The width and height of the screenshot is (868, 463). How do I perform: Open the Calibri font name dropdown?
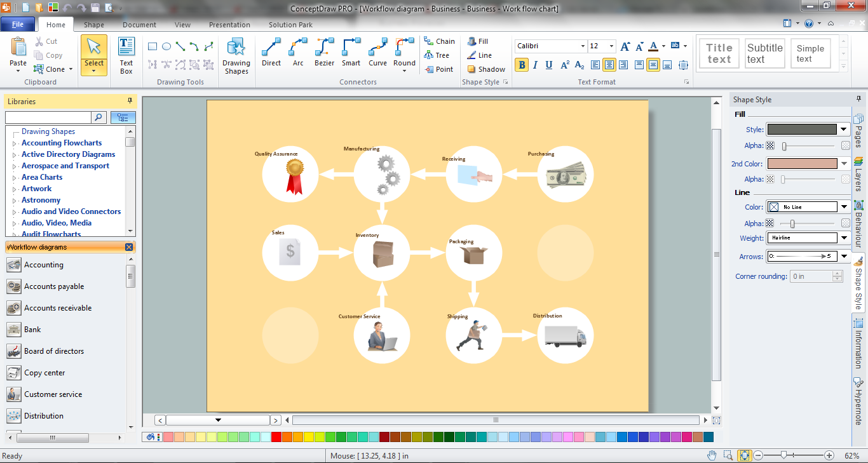tap(583, 46)
